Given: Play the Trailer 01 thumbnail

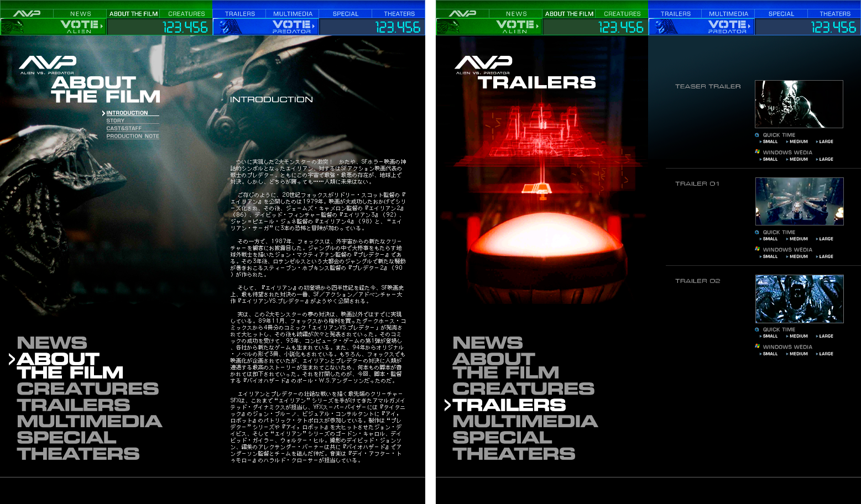Looking at the screenshot, I should click(x=800, y=201).
